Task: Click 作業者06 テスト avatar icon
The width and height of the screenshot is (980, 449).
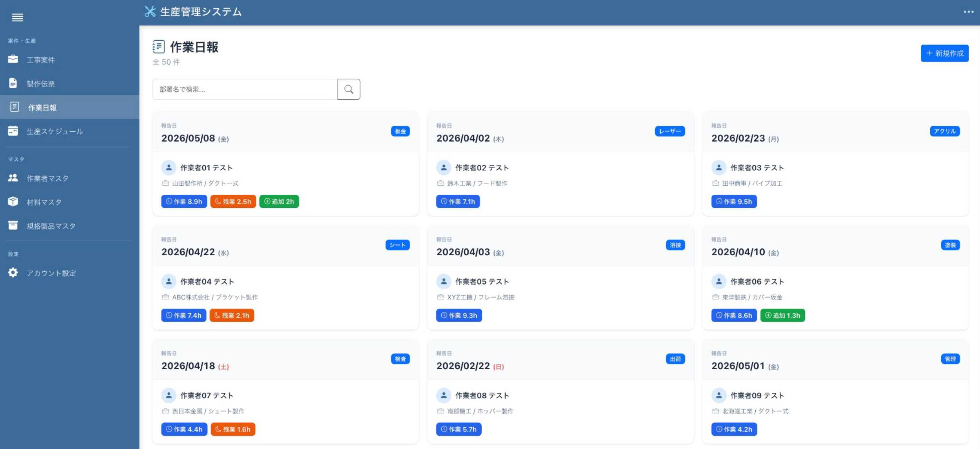Action: (x=718, y=282)
